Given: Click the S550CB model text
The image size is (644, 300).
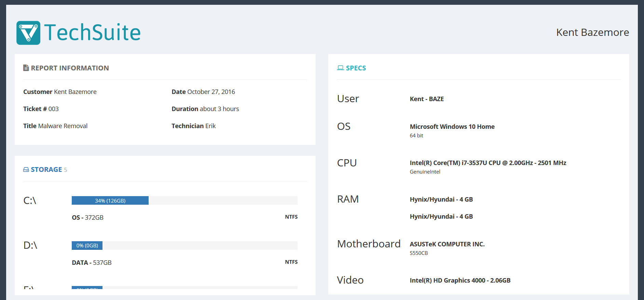Looking at the screenshot, I should [x=419, y=253].
